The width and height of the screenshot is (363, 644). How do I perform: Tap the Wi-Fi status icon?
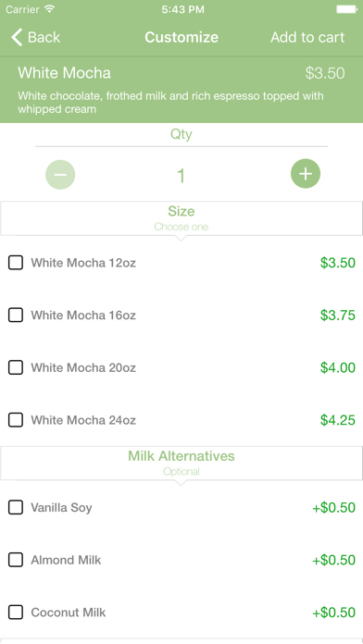(50, 9)
